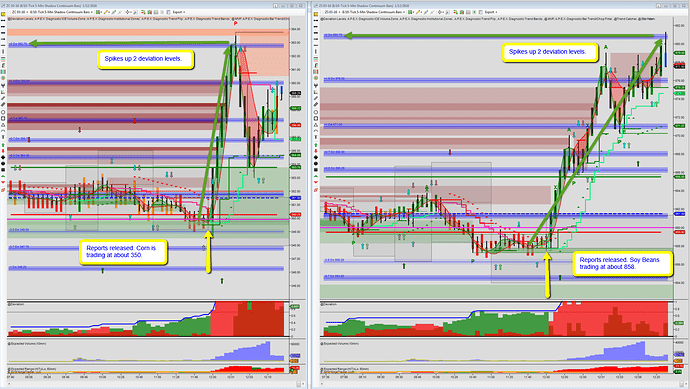
Task: Click @Expected Range(HiToLo, 60min) label in corn chart
Action: pos(32,369)
